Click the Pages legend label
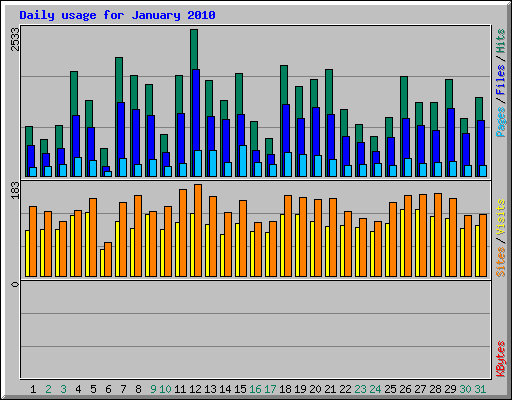 500,122
